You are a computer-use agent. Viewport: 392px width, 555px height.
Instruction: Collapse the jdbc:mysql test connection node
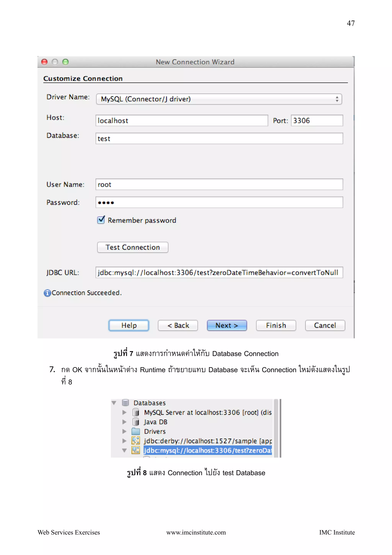coord(124,450)
